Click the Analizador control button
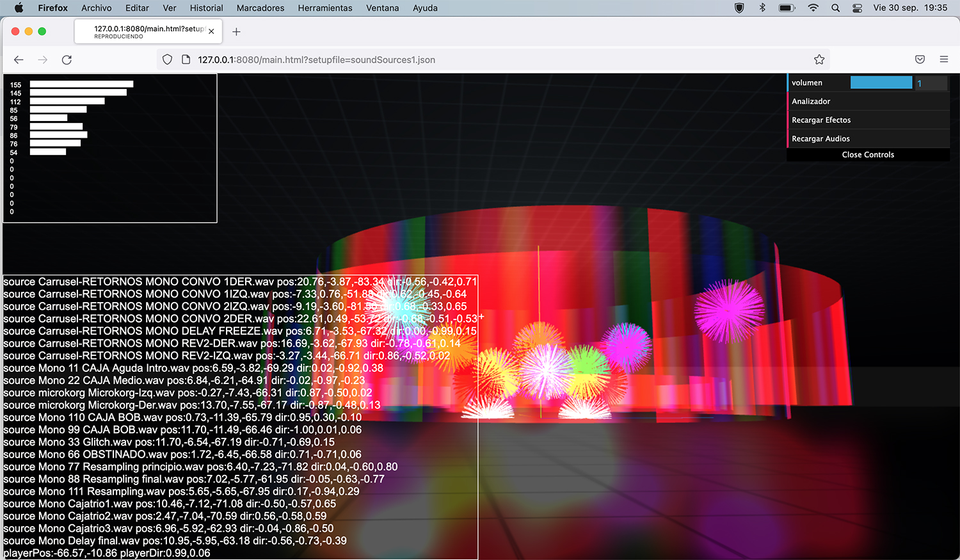The width and height of the screenshot is (960, 560). 811,101
